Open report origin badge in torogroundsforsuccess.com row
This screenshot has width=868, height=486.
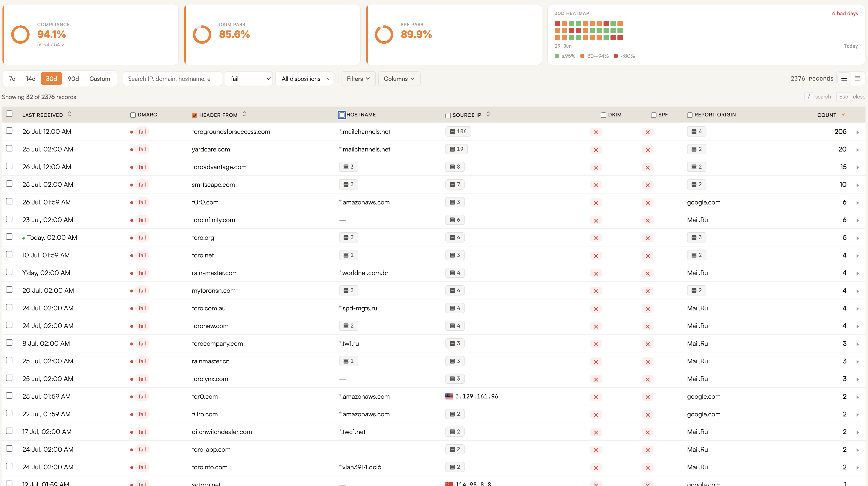click(696, 132)
